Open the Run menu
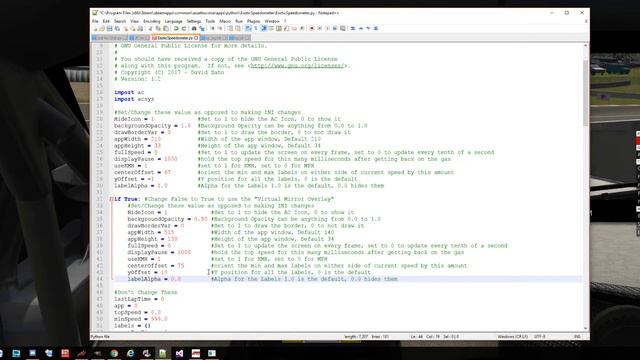Image resolution: width=640 pixels, height=360 pixels. pyautogui.click(x=239, y=21)
